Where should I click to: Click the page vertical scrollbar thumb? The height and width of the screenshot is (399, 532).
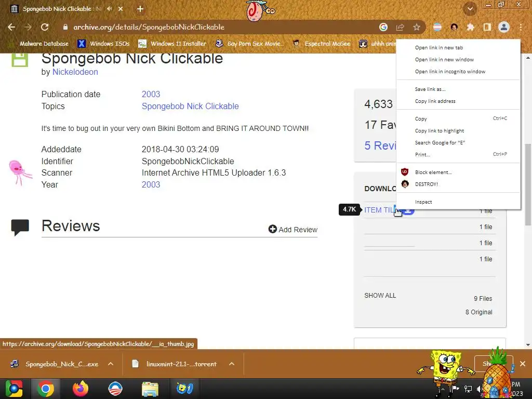(528, 184)
